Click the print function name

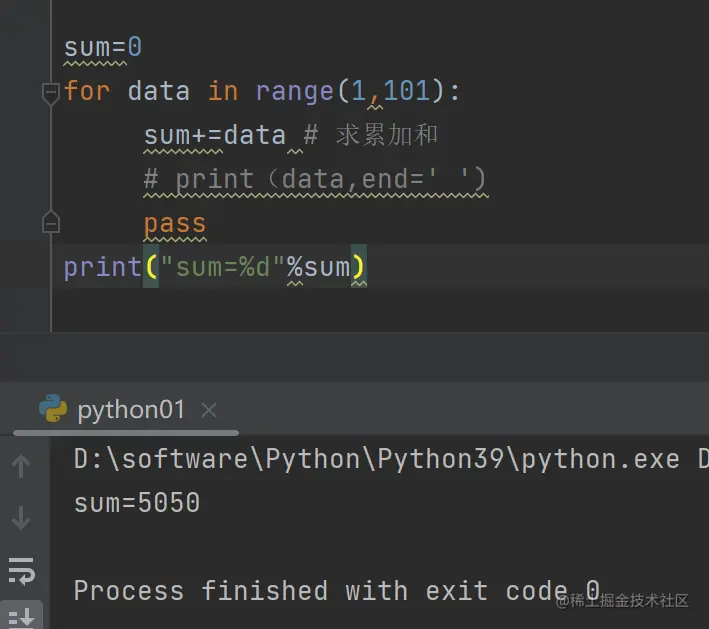pyautogui.click(x=102, y=267)
